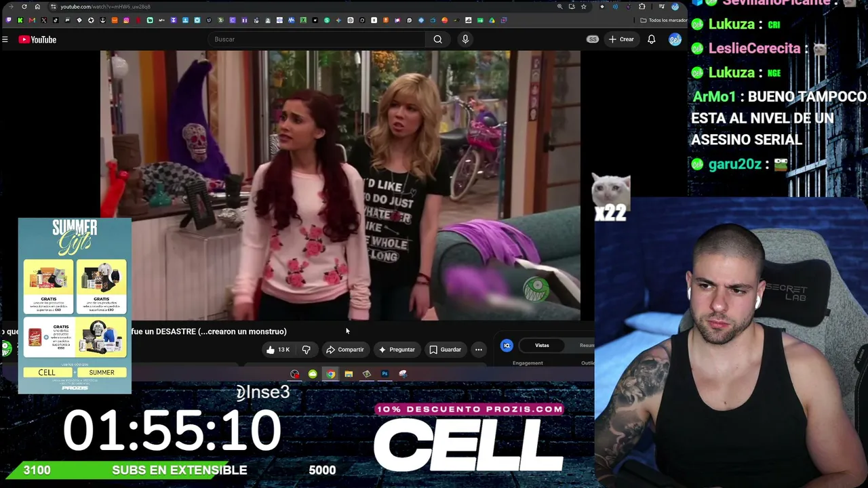The height and width of the screenshot is (488, 868).
Task: Open the Gmail bookmark
Action: pyautogui.click(x=32, y=20)
